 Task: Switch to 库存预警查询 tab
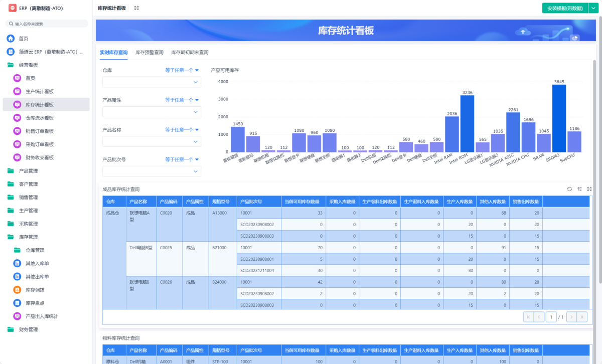click(149, 53)
